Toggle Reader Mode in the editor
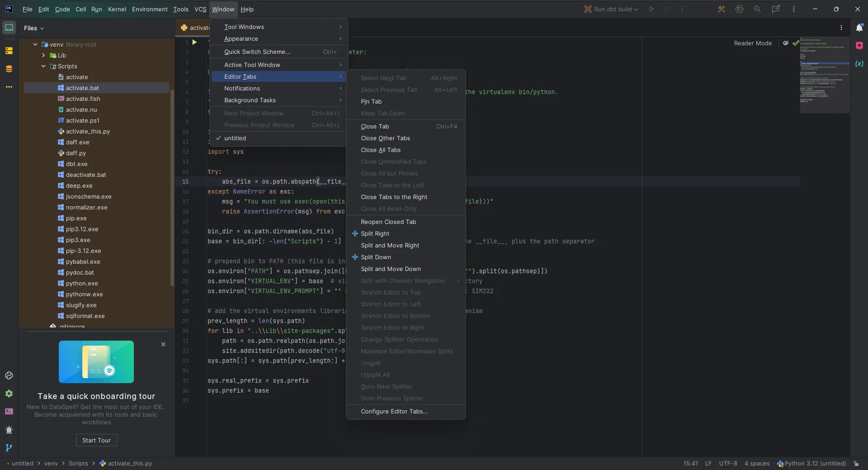Screen dimensions: 868x470 tap(753, 43)
